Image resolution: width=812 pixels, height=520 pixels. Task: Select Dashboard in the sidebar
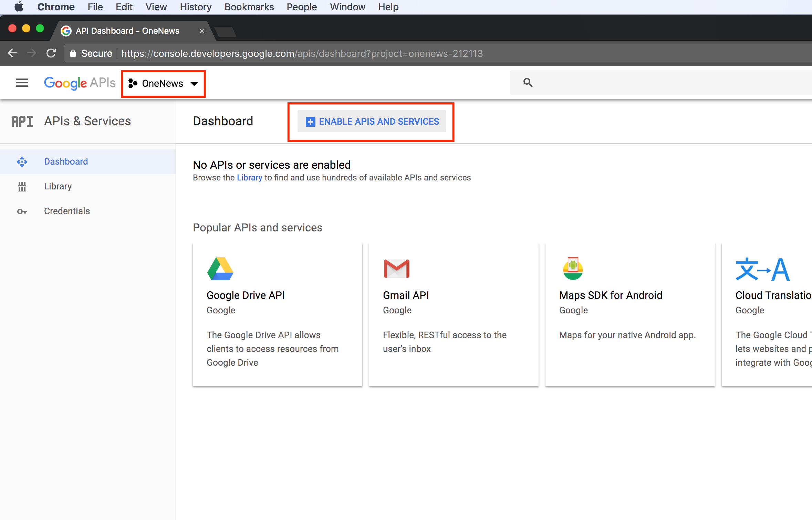click(66, 162)
